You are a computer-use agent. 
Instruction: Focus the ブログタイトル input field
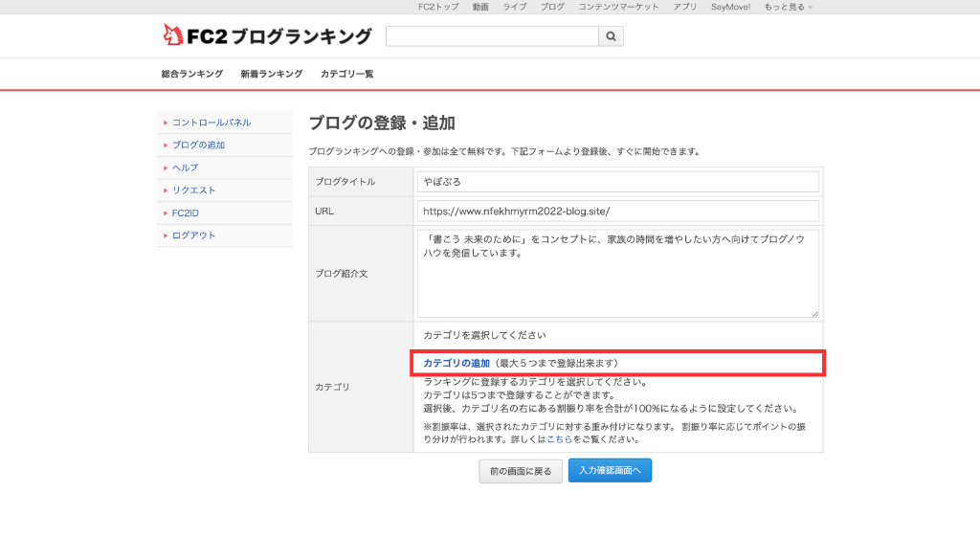617,182
